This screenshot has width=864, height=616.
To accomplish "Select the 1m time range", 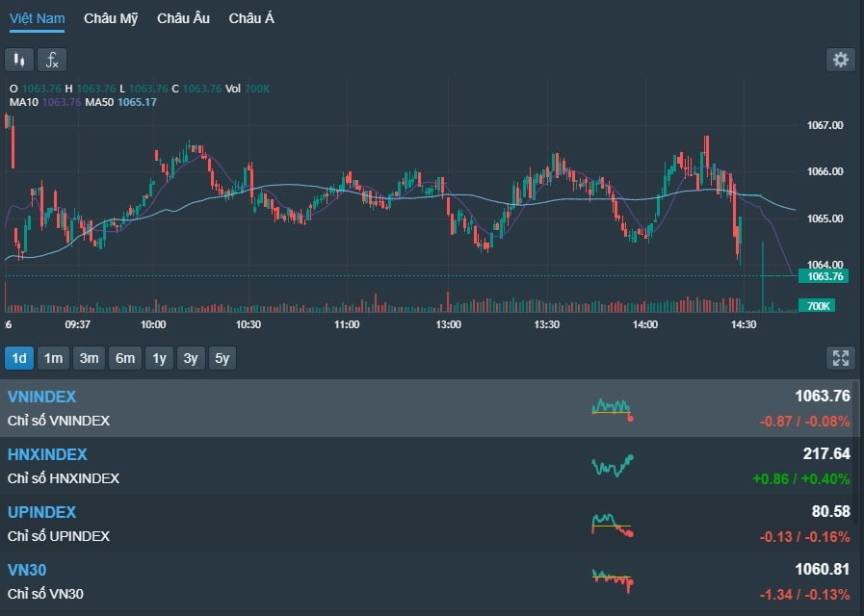I will 53,358.
